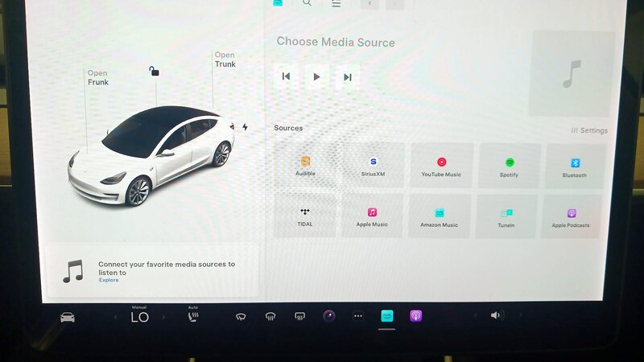Open the Trunk

tap(225, 60)
